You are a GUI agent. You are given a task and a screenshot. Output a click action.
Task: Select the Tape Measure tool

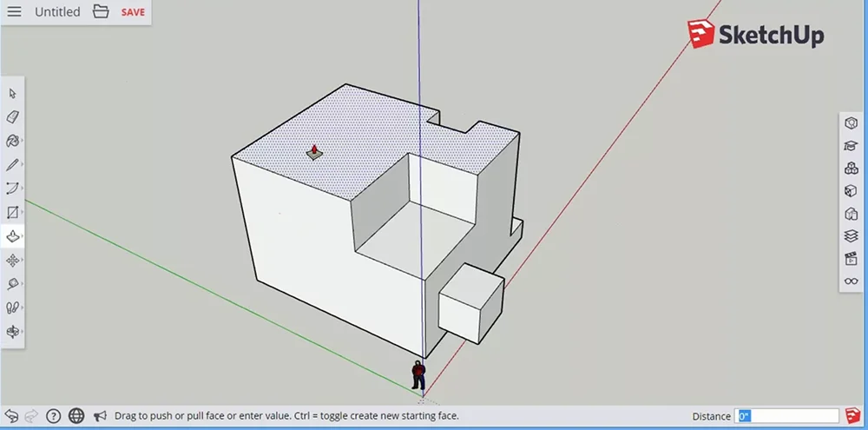[x=12, y=284]
